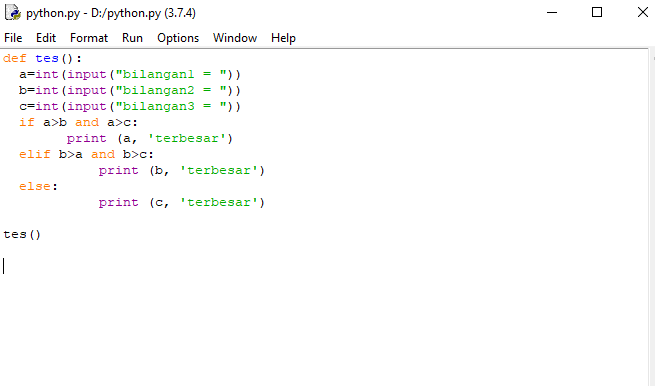
Task: Click the string "bilangan2 = "
Action: (171, 90)
